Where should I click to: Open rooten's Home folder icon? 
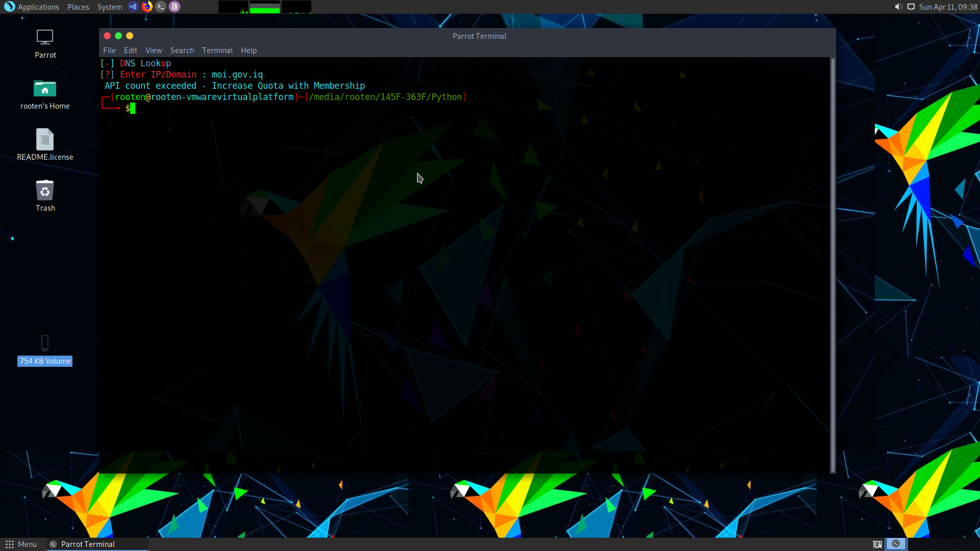pos(45,89)
